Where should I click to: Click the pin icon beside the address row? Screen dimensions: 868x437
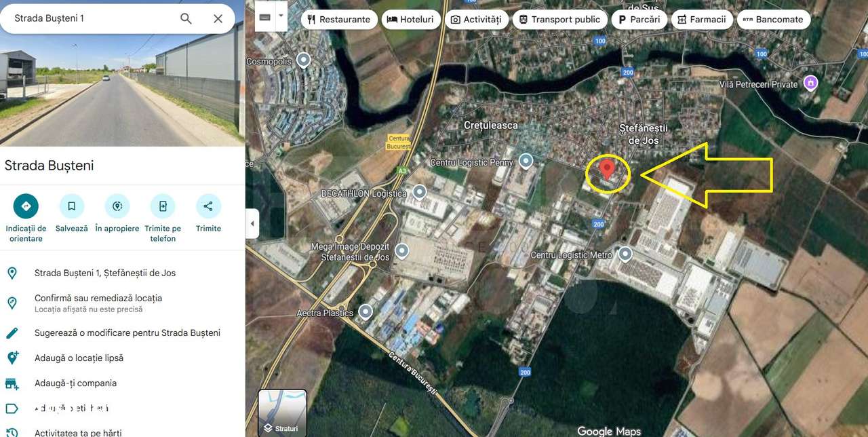coord(12,273)
